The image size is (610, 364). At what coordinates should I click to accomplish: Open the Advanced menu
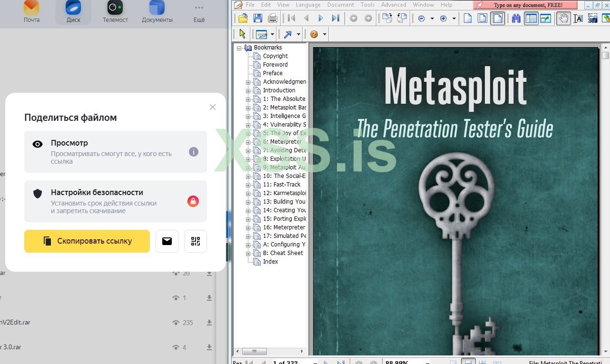coord(393,5)
